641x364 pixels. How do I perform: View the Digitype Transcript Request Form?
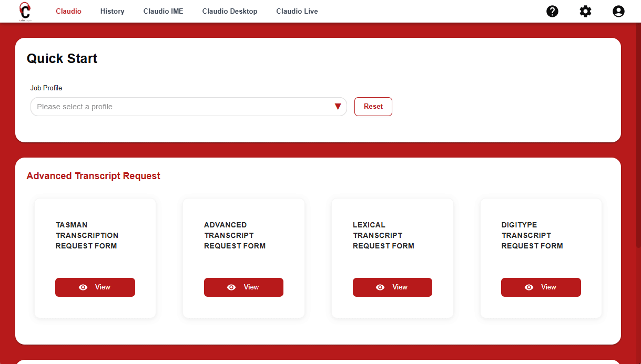pos(541,287)
